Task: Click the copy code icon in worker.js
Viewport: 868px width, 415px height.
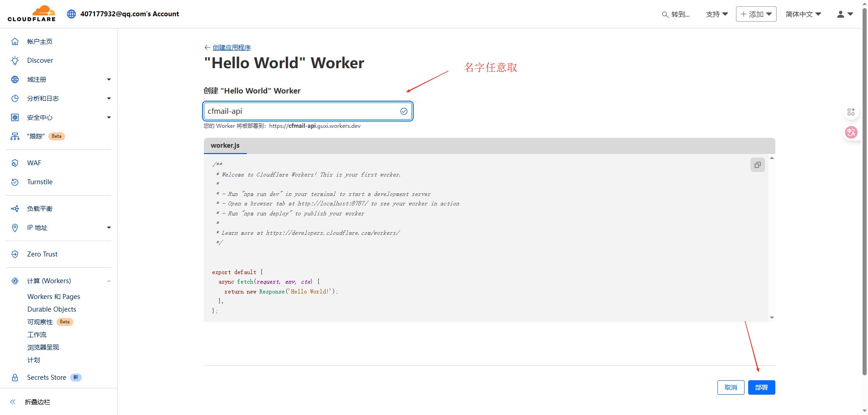Action: click(x=757, y=165)
